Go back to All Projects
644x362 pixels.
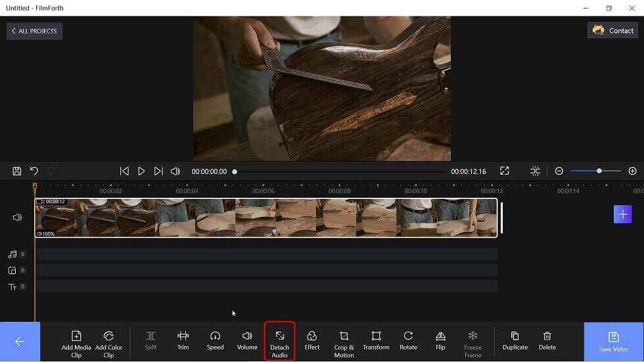coord(34,31)
